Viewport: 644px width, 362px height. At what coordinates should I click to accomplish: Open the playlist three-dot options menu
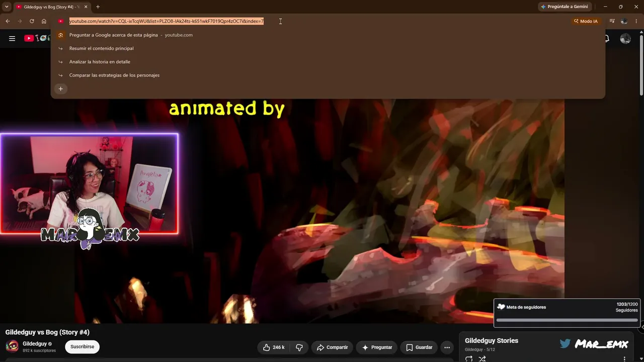[624, 359]
